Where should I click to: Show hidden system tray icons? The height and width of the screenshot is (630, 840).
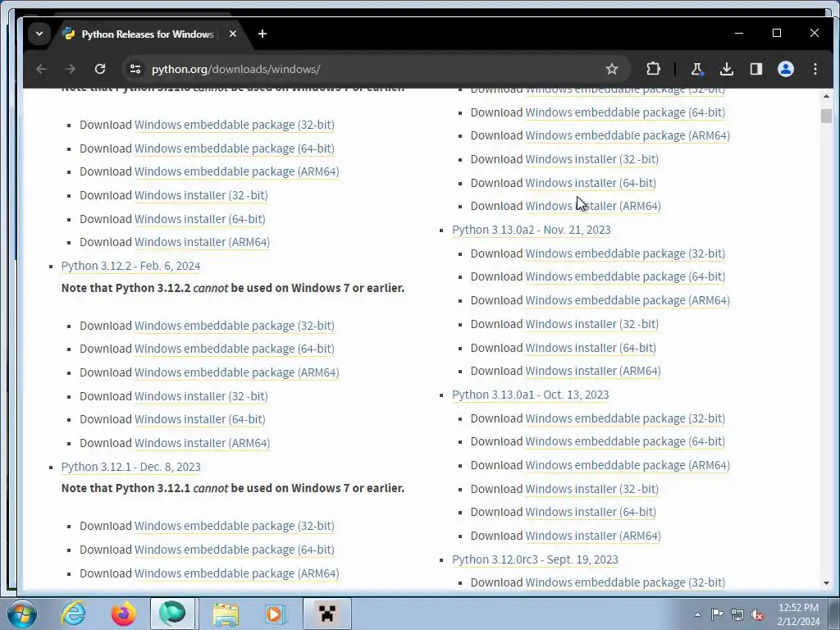697,614
